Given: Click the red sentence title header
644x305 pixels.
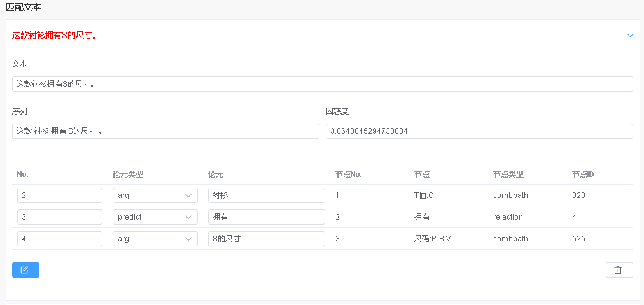Looking at the screenshot, I should click(54, 36).
